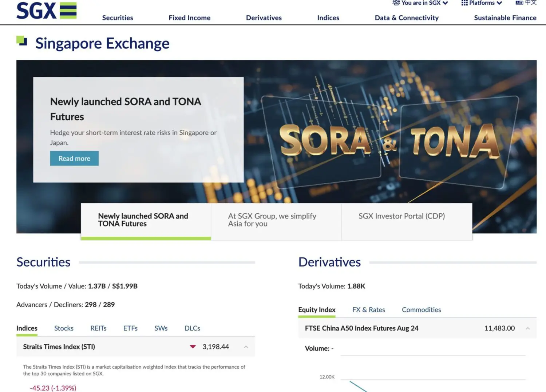The image size is (546, 392).
Task: Open the Sustainable Finance menu
Action: (505, 18)
